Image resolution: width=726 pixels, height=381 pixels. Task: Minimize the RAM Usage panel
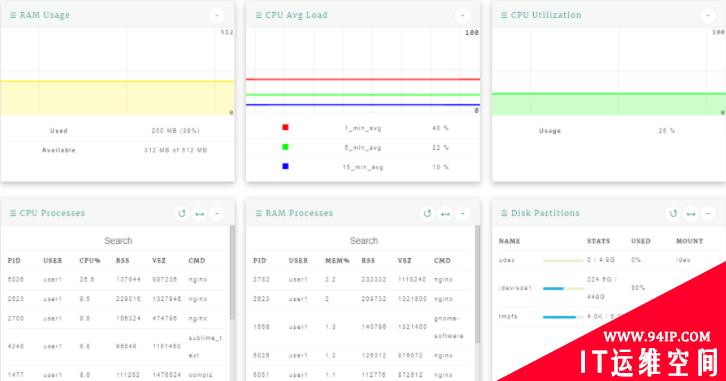pyautogui.click(x=217, y=15)
